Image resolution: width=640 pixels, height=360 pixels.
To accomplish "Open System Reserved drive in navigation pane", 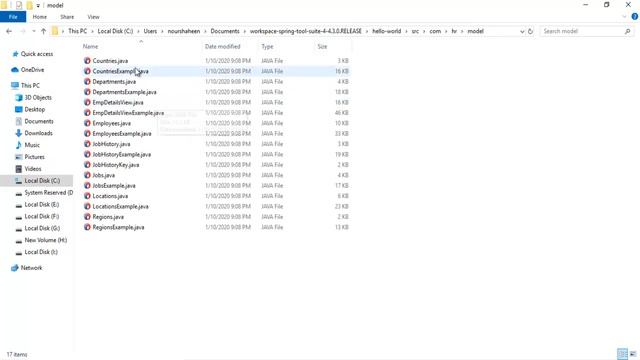I will point(48,193).
